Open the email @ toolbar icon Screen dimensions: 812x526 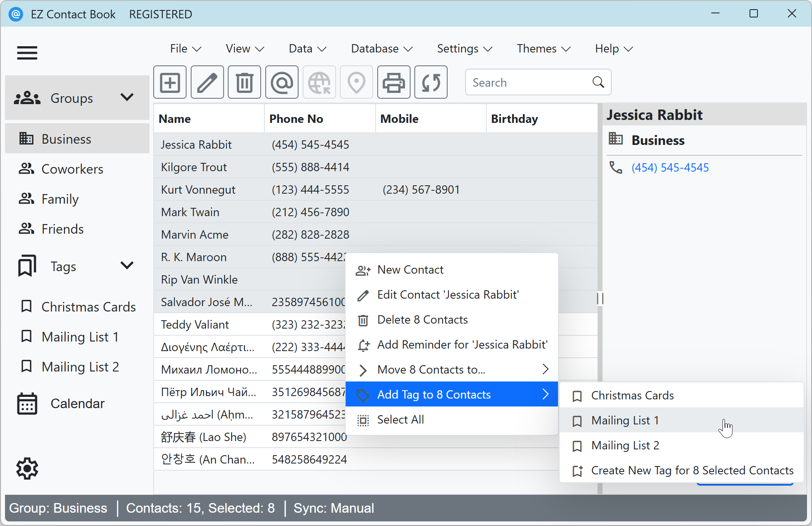click(x=281, y=82)
